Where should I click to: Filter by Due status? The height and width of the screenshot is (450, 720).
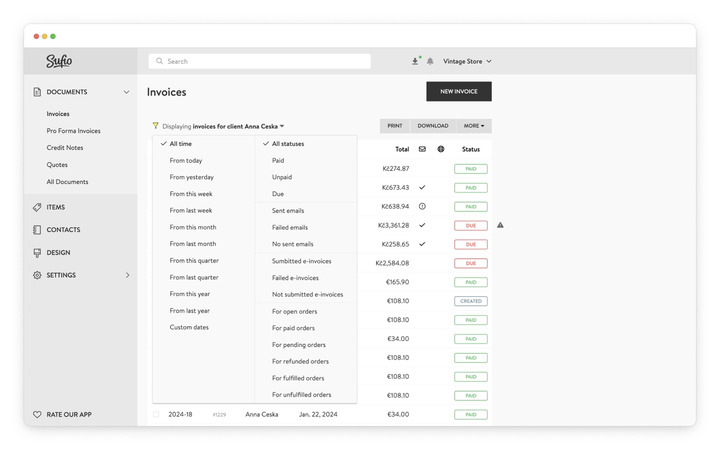point(278,194)
